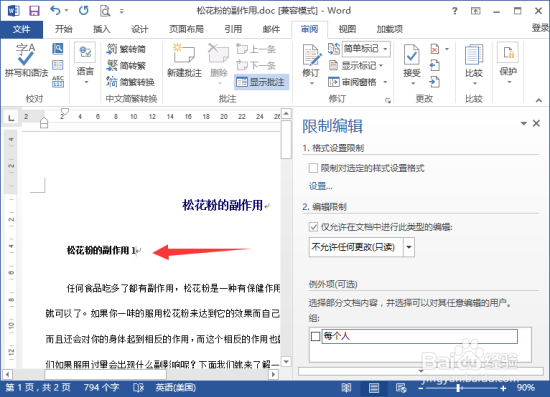Click the ribbon display options icon

point(475,11)
